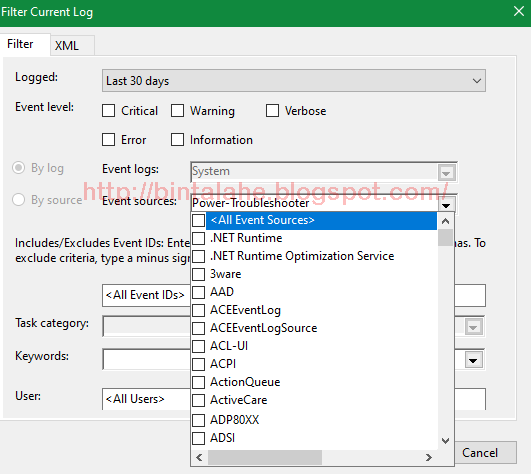The height and width of the screenshot is (474, 531).
Task: Check the Critical event level box
Action: click(108, 111)
